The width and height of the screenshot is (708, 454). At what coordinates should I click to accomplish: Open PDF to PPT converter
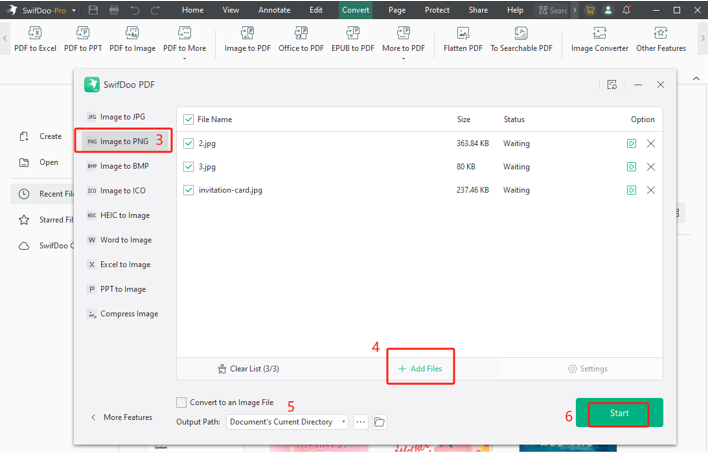[x=83, y=39]
